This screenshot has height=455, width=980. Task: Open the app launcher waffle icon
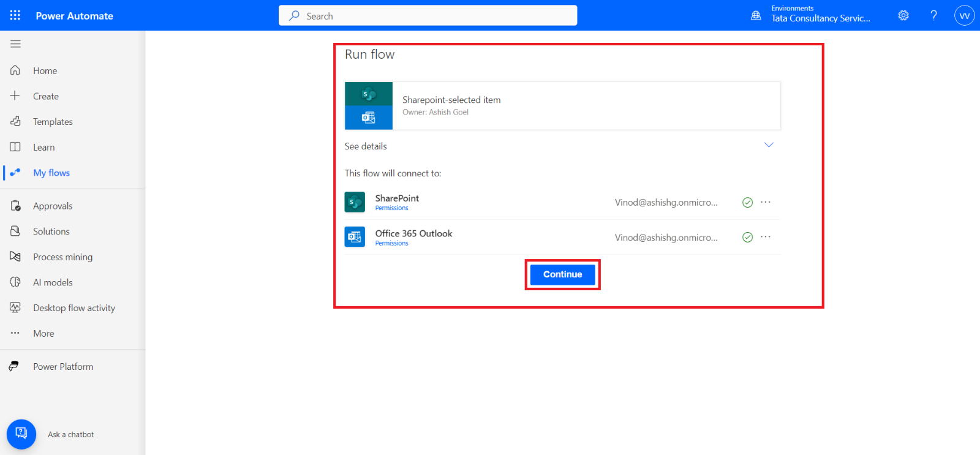click(x=15, y=15)
